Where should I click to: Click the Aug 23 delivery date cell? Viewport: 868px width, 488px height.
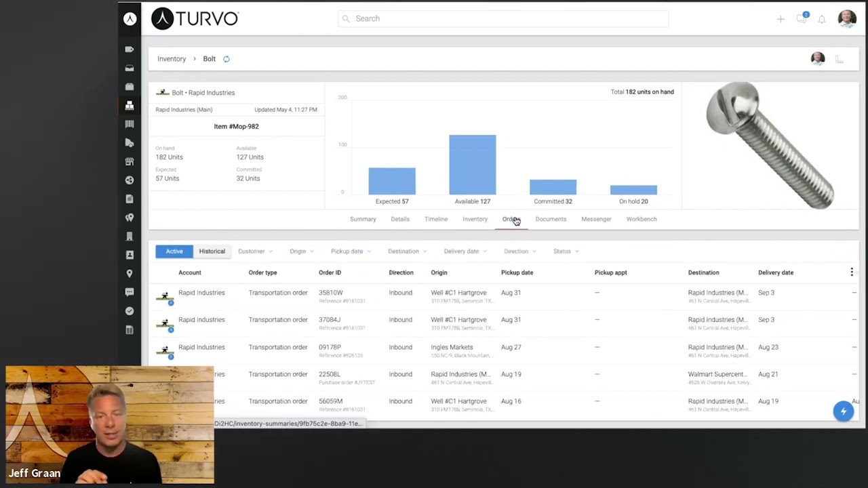point(768,347)
